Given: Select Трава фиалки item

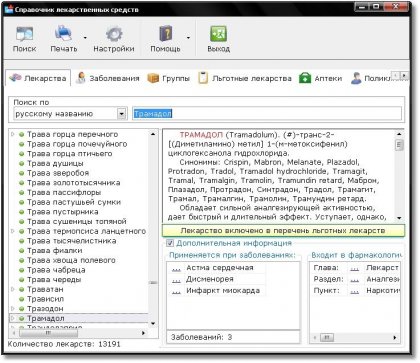Looking at the screenshot, I should pyautogui.click(x=54, y=250).
